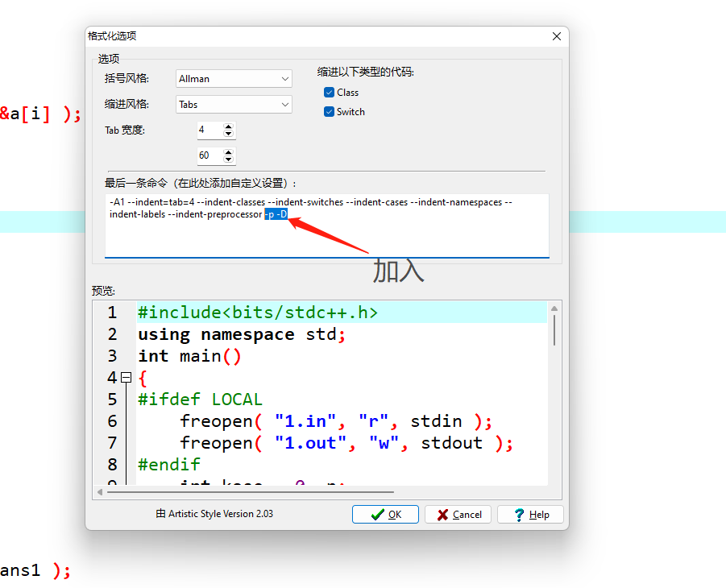Click the highlighted '-p -D' text
The width and height of the screenshot is (726, 588).
pyautogui.click(x=276, y=214)
